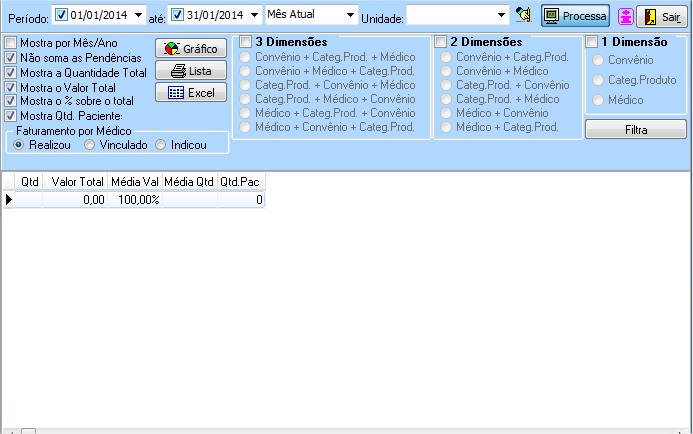The height and width of the screenshot is (434, 693).
Task: Click the Qtd.Pac column header
Action: click(x=240, y=182)
